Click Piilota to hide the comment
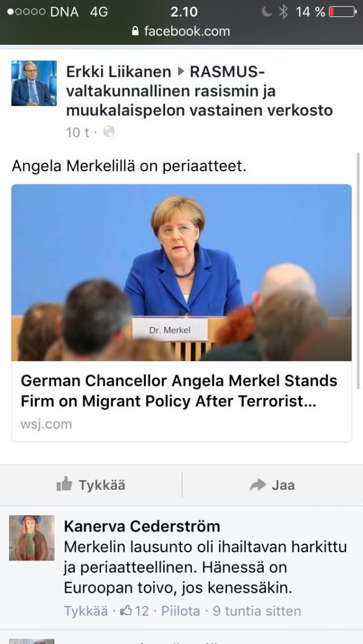 (x=180, y=611)
